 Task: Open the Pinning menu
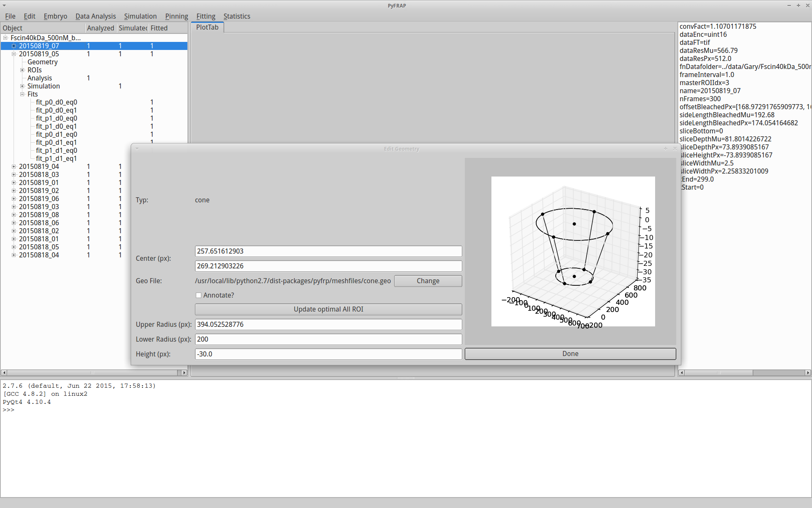(176, 16)
